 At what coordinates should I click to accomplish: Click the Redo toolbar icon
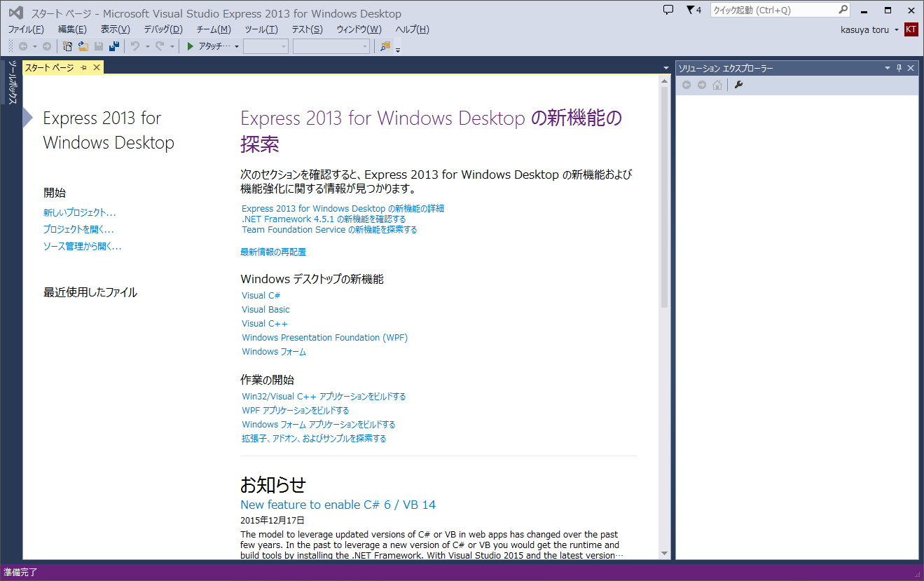pos(160,46)
